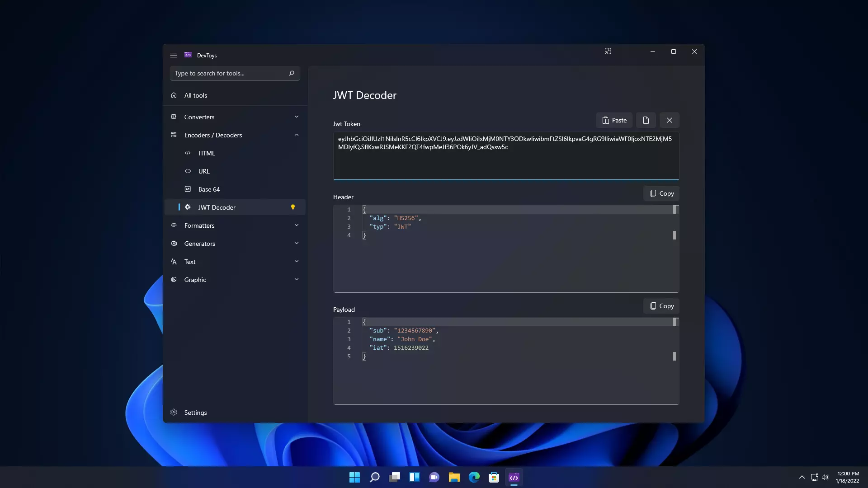Image resolution: width=868 pixels, height=488 pixels.
Task: Show hidden system tray icons
Action: pos(802,477)
